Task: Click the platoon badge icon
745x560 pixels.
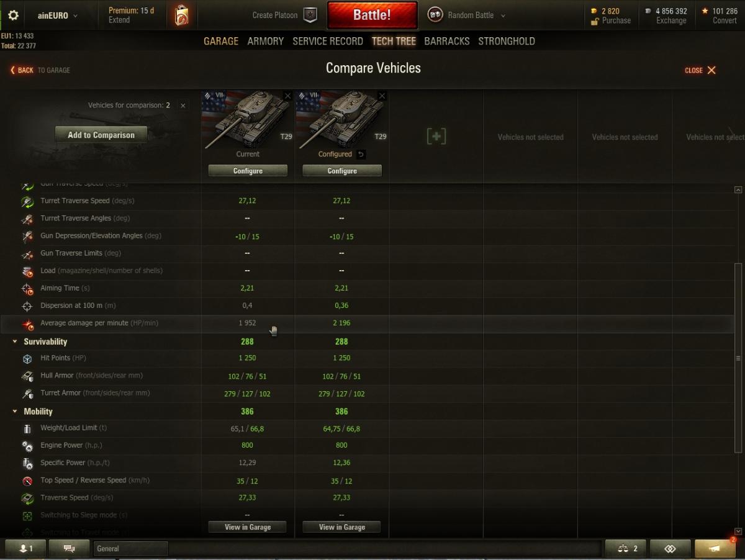Action: (310, 15)
